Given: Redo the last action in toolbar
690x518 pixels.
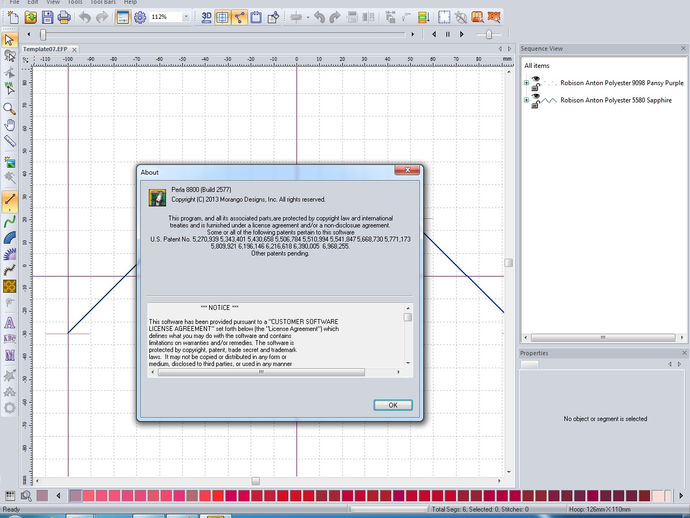Looking at the screenshot, I should [x=102, y=17].
